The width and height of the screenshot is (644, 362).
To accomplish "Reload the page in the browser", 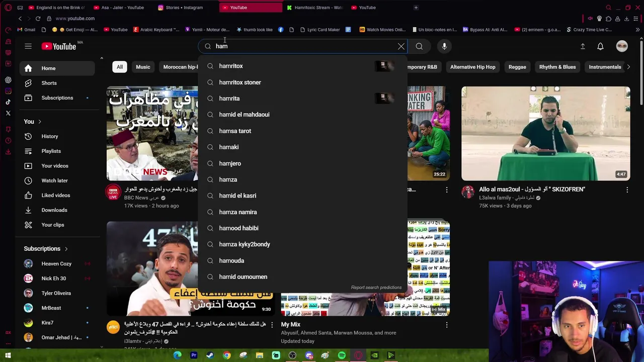I will pyautogui.click(x=38, y=19).
